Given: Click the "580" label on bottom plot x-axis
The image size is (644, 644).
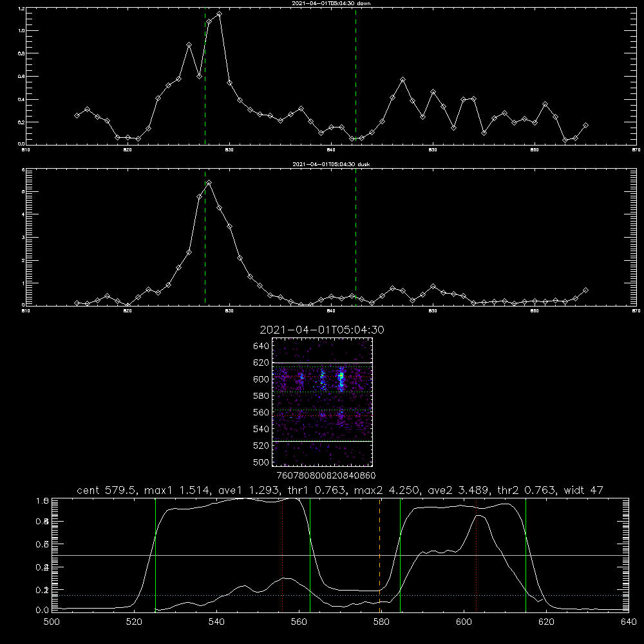Looking at the screenshot, I should click(381, 622).
